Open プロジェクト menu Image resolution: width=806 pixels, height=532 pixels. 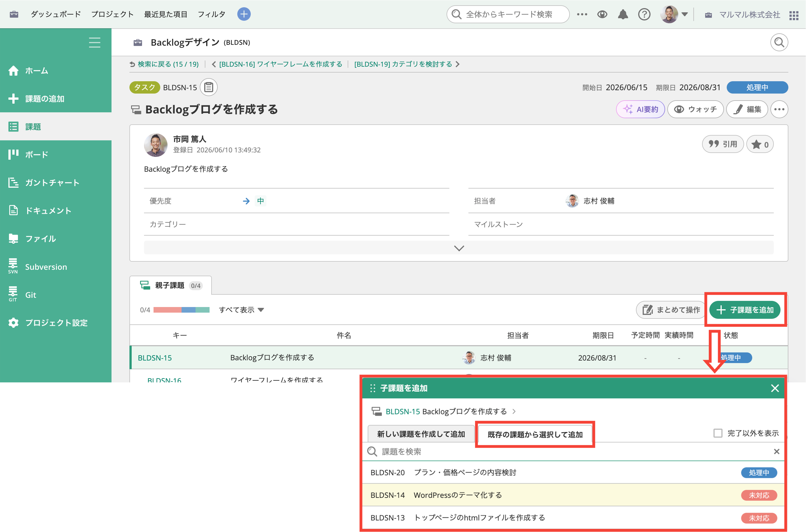coord(112,14)
